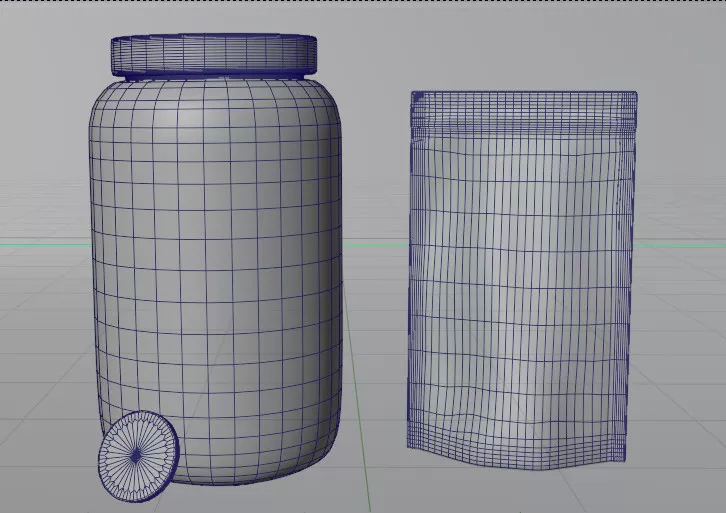Click empty background left of jar lid
726x513 pixels.
coord(50,50)
